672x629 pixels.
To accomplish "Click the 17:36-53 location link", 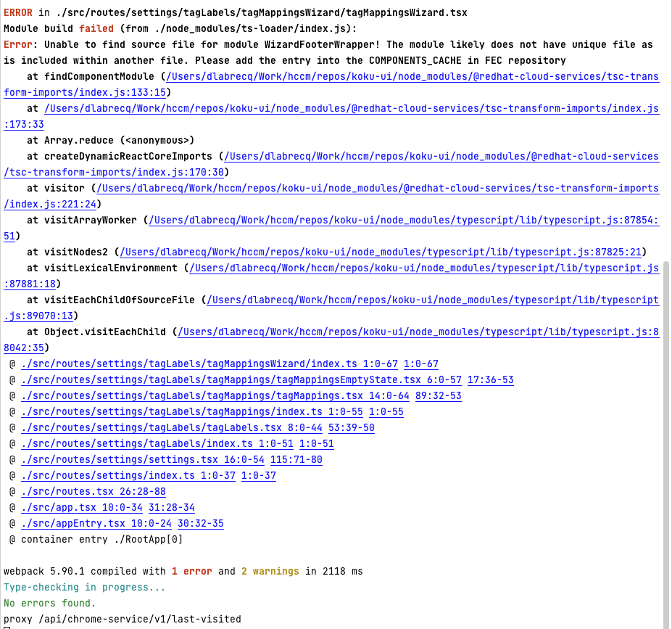I will [490, 380].
